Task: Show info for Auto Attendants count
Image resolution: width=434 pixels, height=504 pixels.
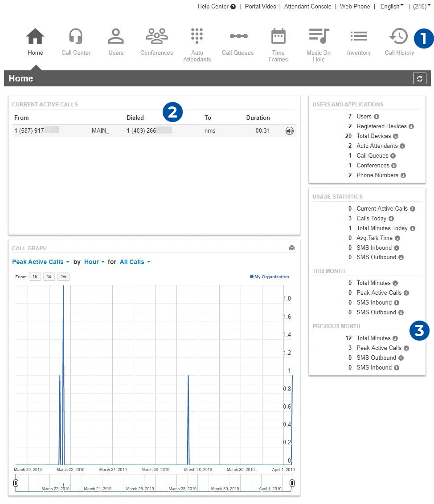Action: pos(402,146)
